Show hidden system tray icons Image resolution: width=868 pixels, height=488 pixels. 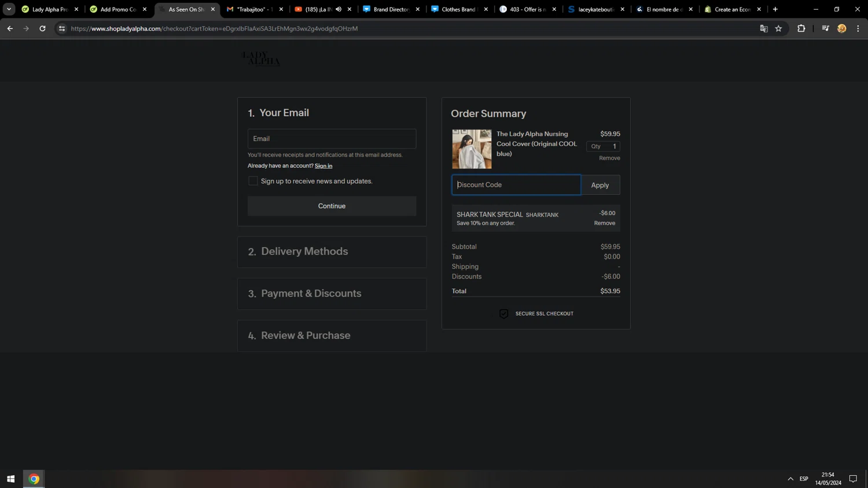coord(790,479)
